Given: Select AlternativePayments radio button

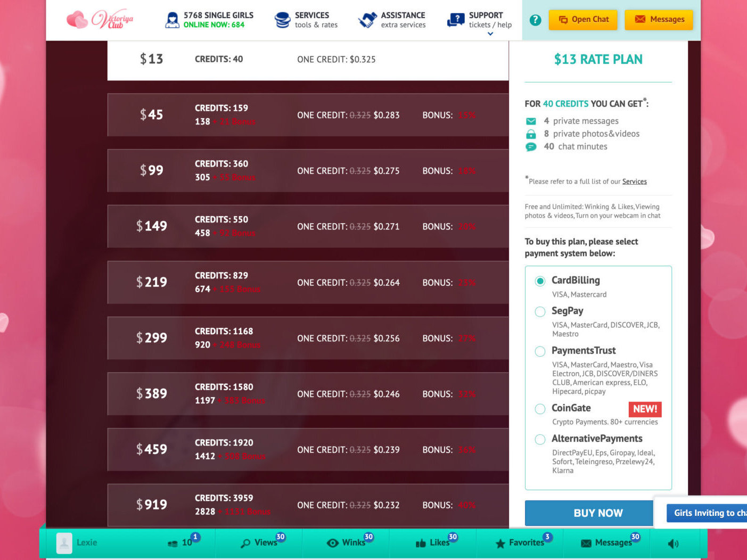Looking at the screenshot, I should click(540, 439).
